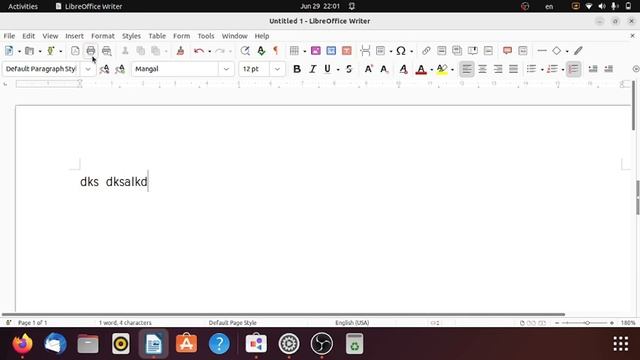
Task: Open font color dropdown arrow
Action: click(x=432, y=69)
